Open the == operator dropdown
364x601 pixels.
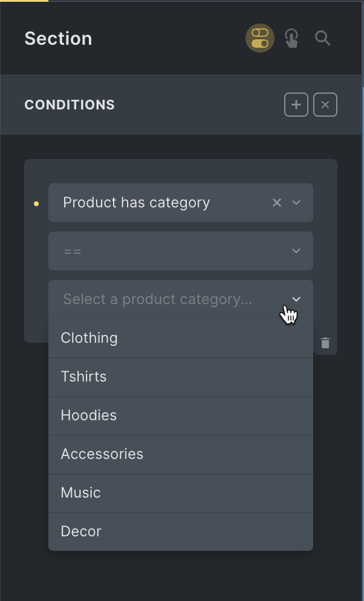[296, 251]
